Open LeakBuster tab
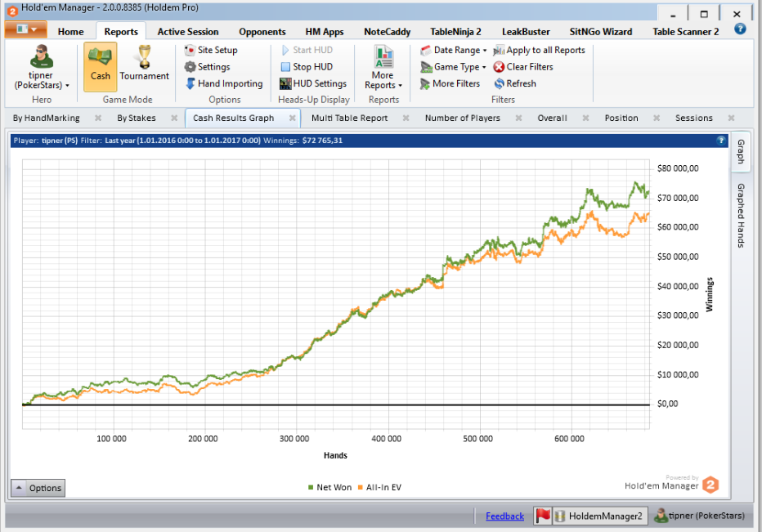 [x=526, y=32]
